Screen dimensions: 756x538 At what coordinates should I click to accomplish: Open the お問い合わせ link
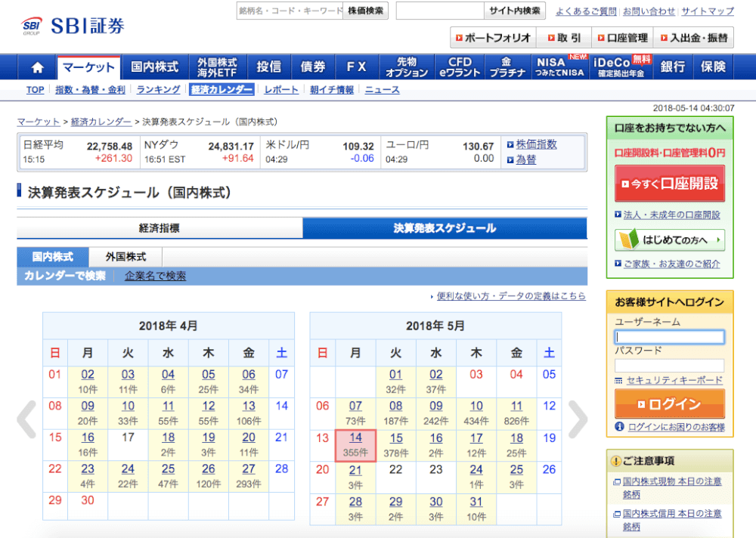[649, 11]
